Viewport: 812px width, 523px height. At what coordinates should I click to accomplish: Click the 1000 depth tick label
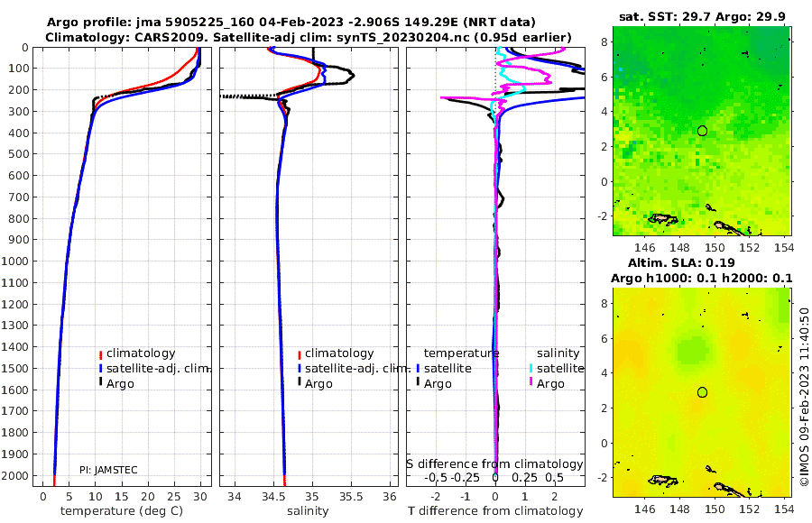[15, 261]
